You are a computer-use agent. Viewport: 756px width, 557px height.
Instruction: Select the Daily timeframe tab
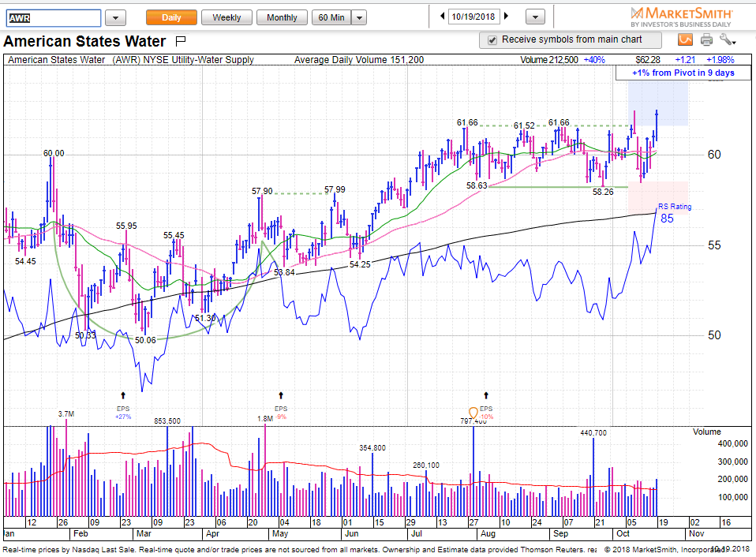tap(171, 17)
